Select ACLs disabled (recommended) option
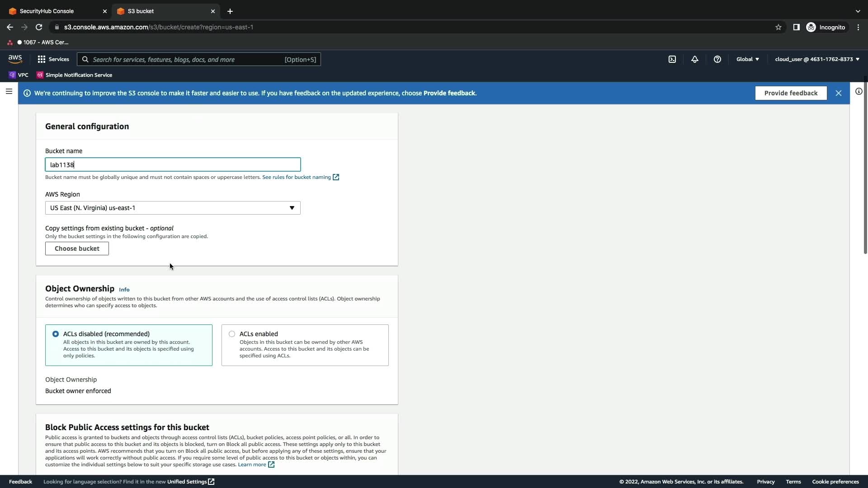 click(x=56, y=334)
